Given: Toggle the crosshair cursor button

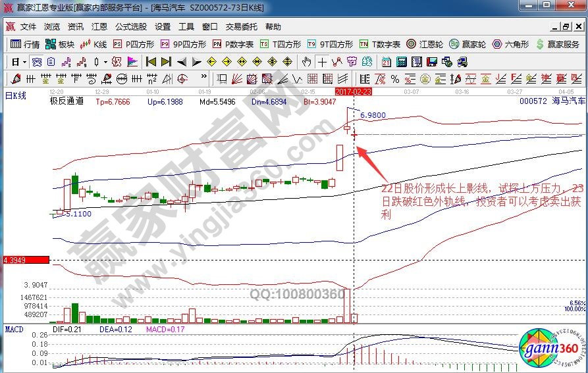Looking at the screenshot, I should (x=322, y=62).
